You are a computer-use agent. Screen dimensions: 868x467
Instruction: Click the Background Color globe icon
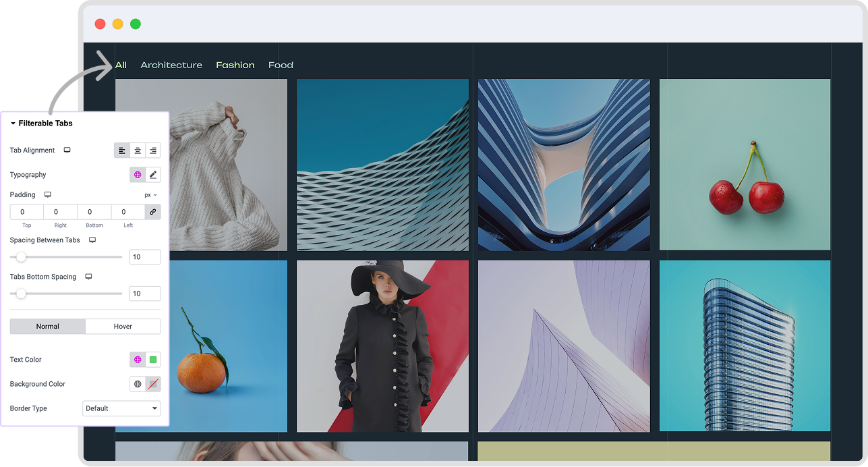138,384
